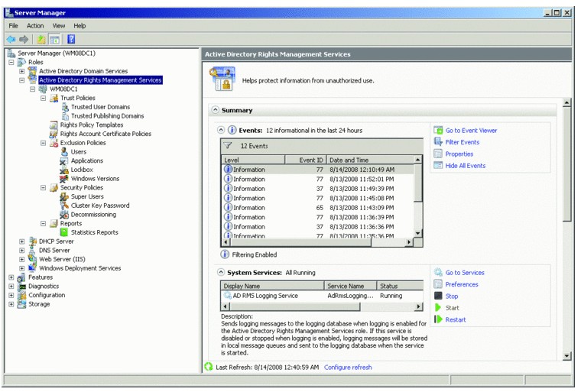Open the View menu
Screen dimensions: 581x392
tap(59, 25)
